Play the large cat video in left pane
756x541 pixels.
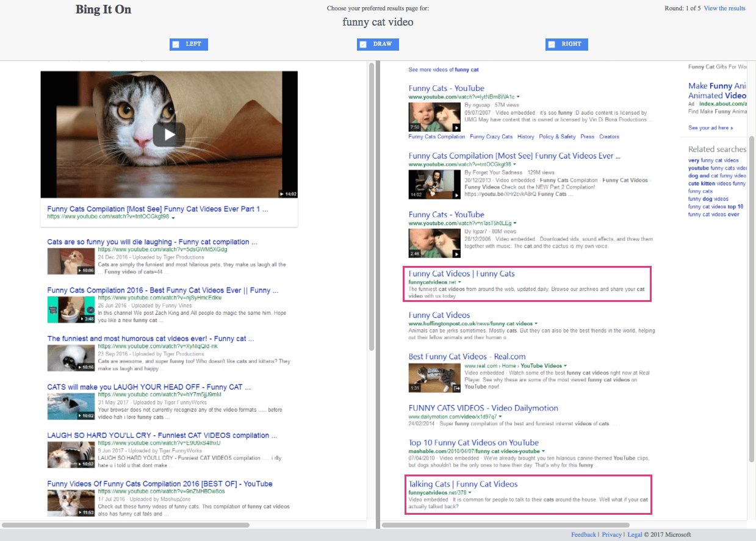[169, 135]
